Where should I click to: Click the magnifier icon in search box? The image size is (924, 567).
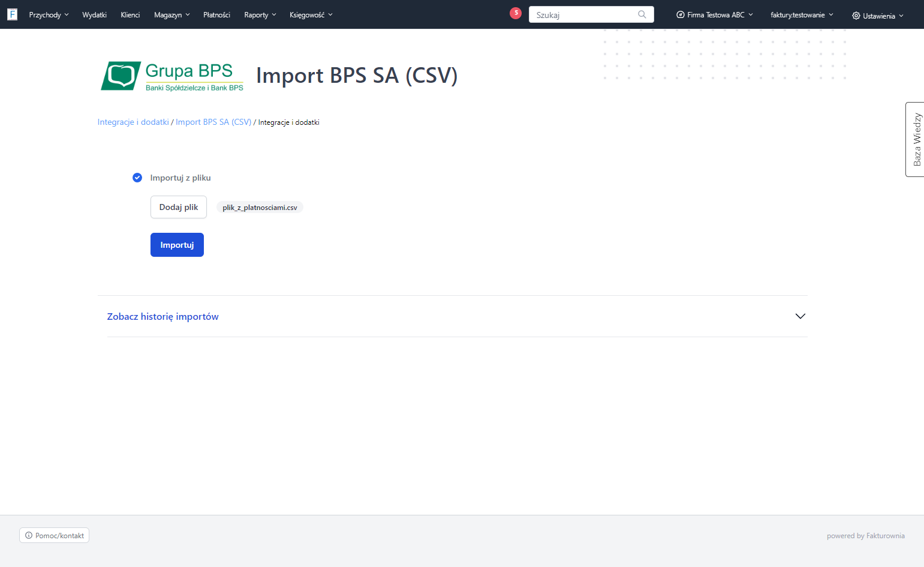pyautogui.click(x=642, y=14)
